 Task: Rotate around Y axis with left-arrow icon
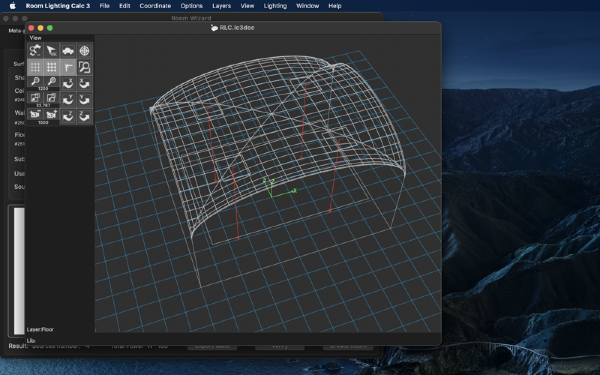pos(68,99)
